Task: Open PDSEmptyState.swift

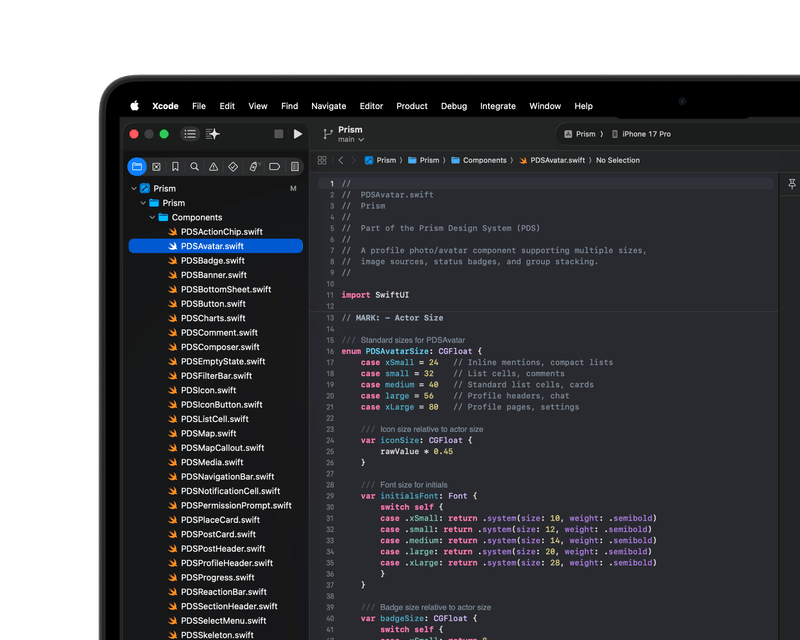Action: [x=215, y=361]
